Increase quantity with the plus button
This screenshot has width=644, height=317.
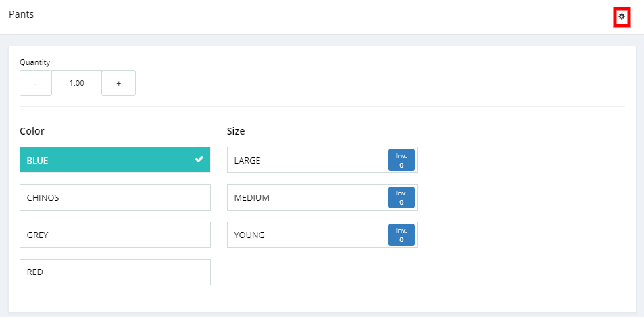point(118,83)
